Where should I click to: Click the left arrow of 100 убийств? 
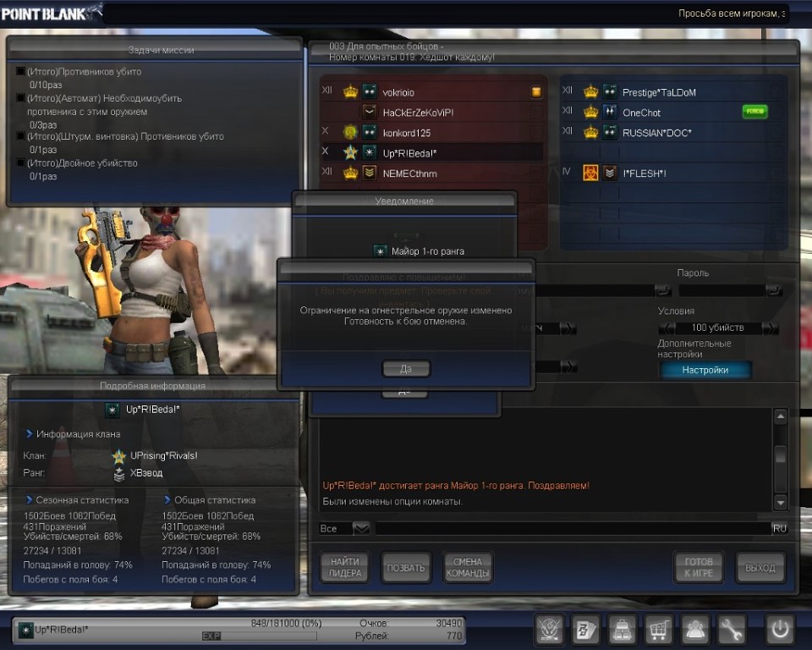point(667,328)
